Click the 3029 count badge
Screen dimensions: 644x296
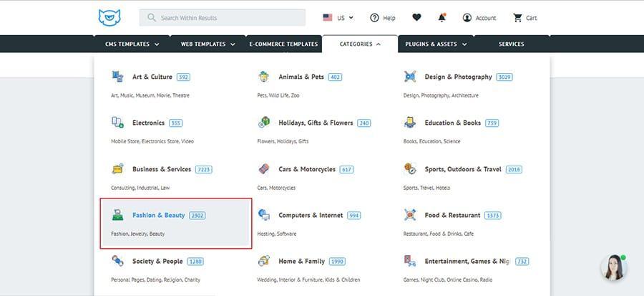(504, 77)
